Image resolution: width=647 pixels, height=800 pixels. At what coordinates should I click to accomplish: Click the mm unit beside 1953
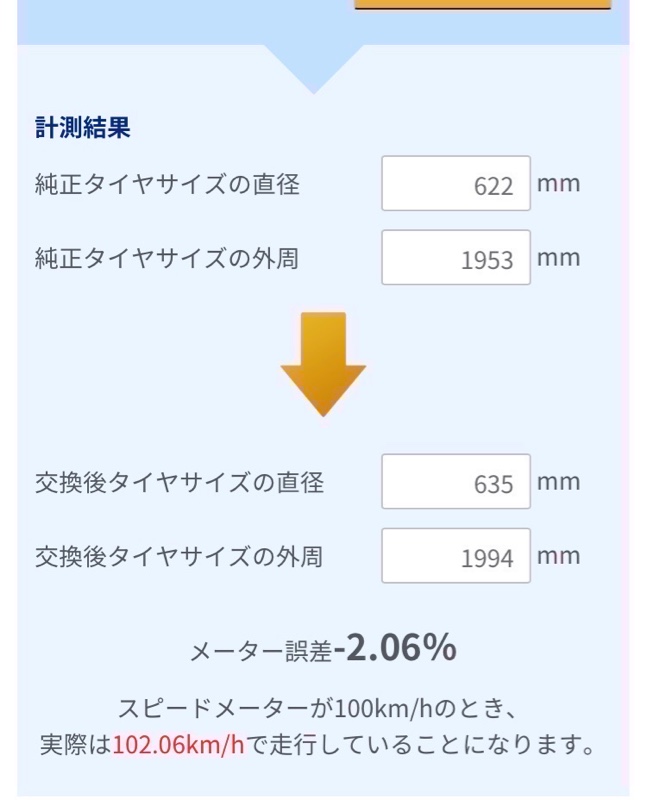tap(558, 258)
